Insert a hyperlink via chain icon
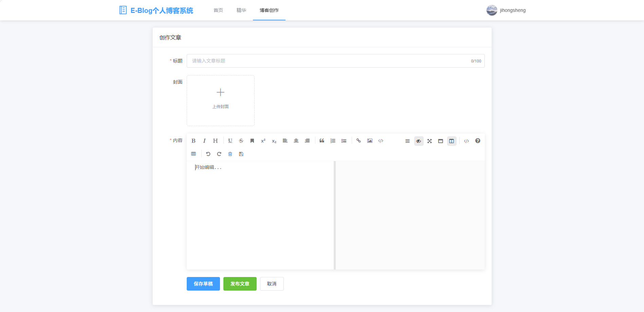This screenshot has height=312, width=644. [358, 141]
